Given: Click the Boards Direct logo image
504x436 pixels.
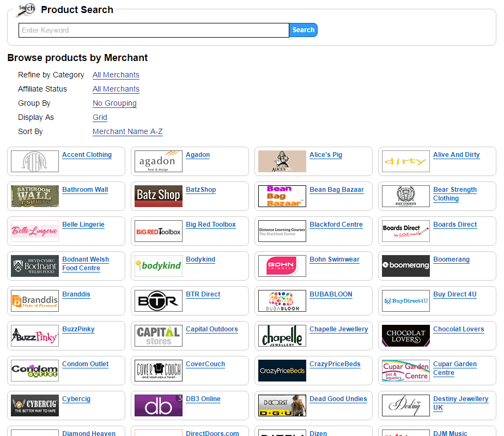Looking at the screenshot, I should pos(406,231).
